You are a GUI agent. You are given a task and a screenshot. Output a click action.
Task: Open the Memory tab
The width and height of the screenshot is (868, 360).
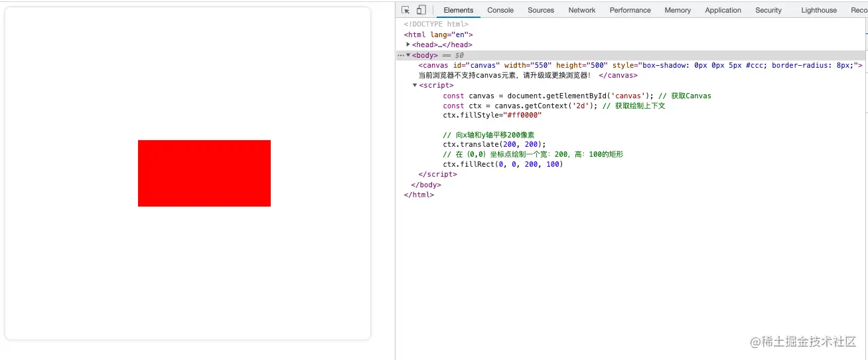[678, 10]
